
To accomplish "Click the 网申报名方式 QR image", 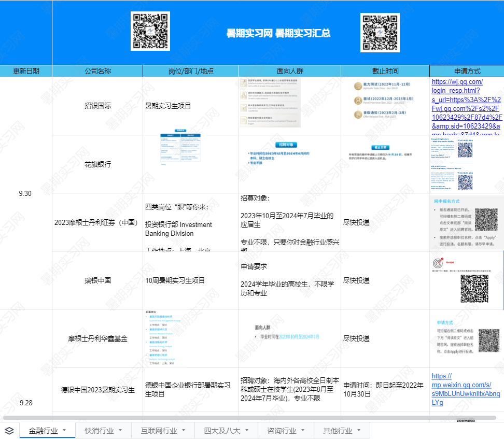I will coord(467,222).
